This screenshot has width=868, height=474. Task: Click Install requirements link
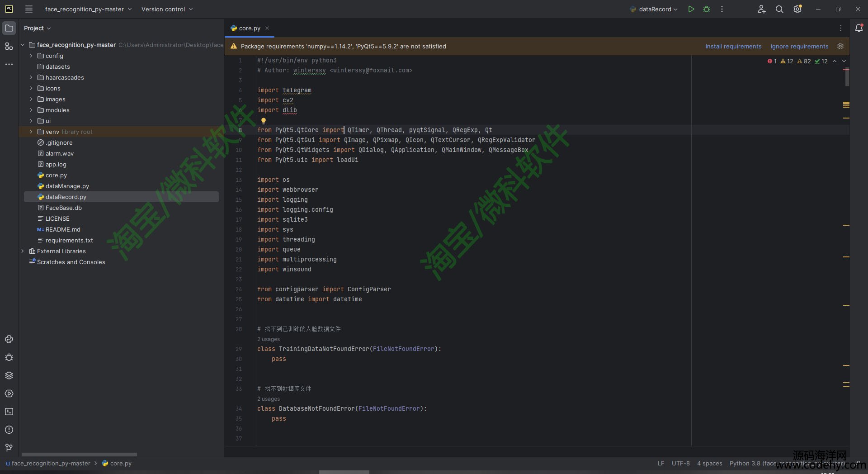(x=733, y=46)
